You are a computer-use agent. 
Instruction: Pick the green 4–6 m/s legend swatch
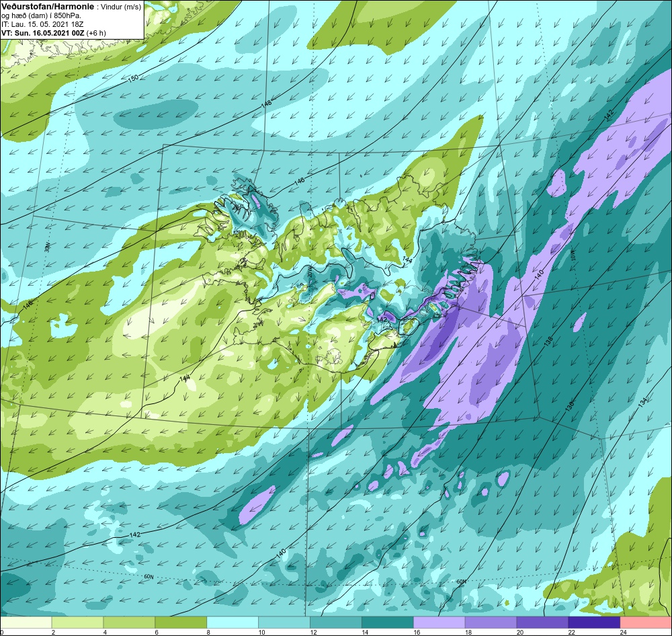tap(130, 623)
